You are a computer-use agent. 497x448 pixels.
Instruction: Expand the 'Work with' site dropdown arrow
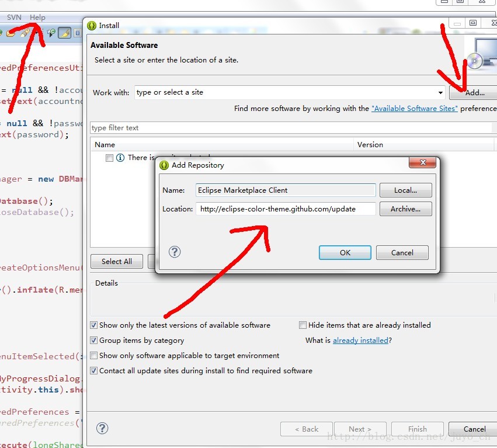440,93
